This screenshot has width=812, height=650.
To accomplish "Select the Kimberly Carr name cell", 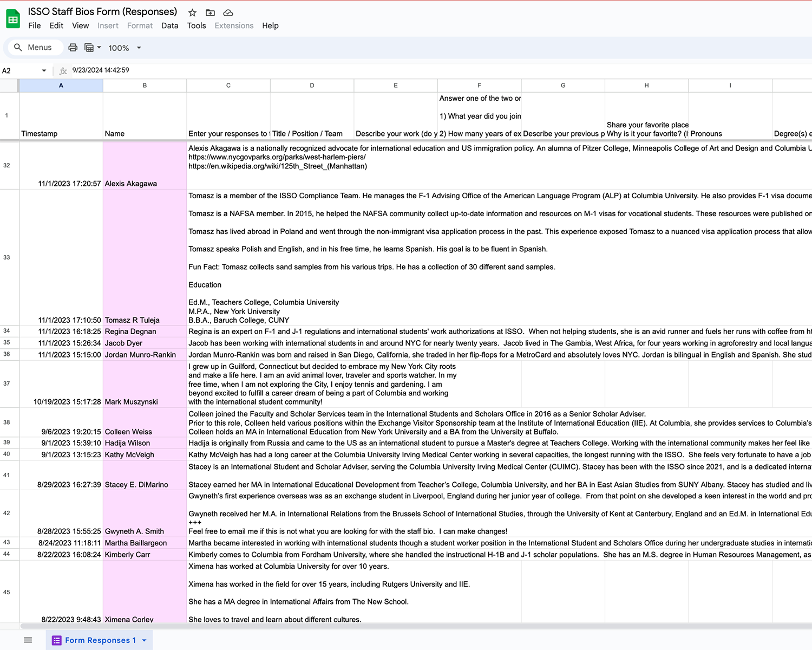I will click(145, 555).
